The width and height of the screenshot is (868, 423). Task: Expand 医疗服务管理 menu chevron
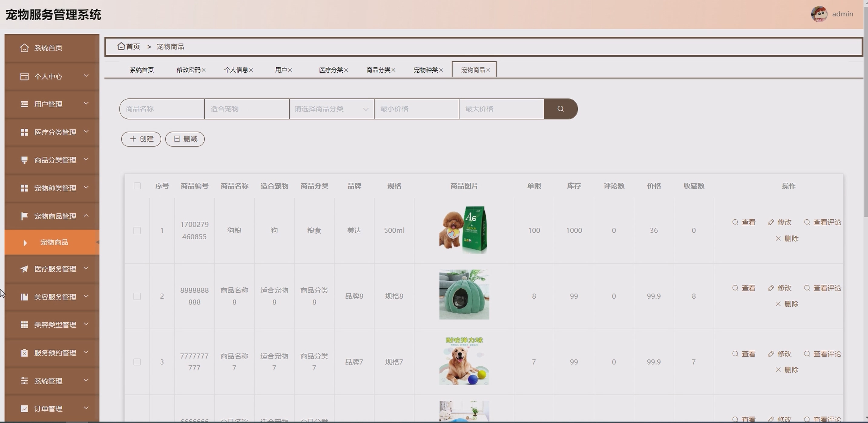[86, 268]
